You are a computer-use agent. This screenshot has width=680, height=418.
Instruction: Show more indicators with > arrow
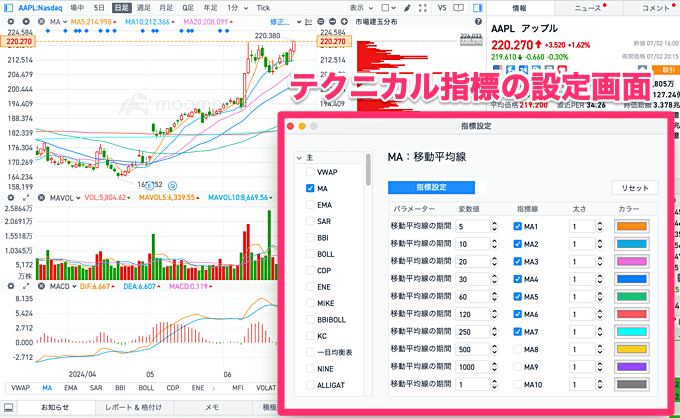coord(213,388)
